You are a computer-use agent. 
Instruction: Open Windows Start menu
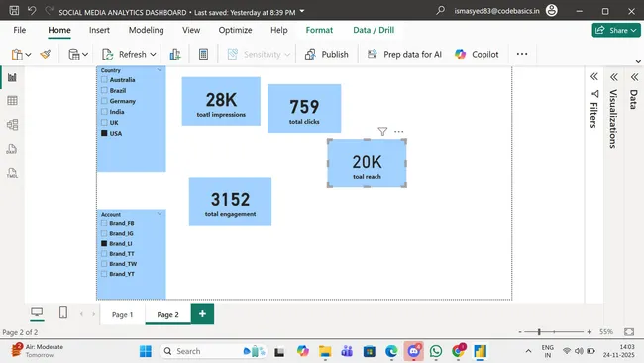coord(146,351)
